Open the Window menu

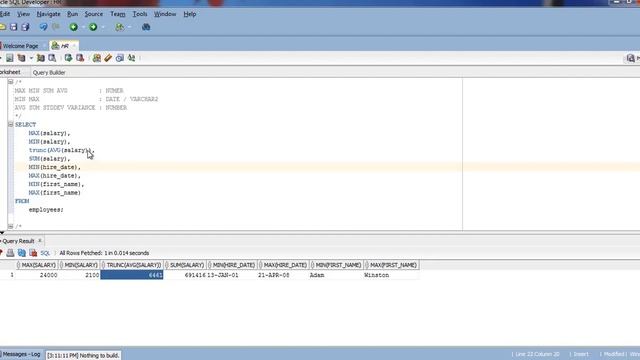tap(165, 14)
